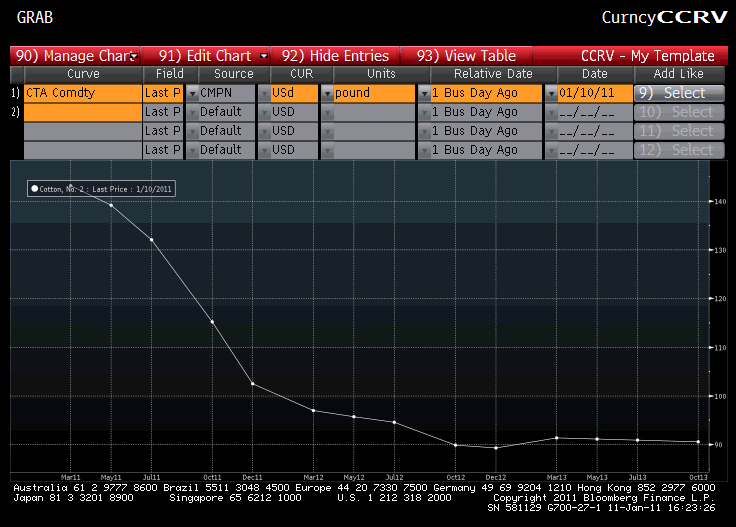This screenshot has height=527, width=736.
Task: Click the 100 y-axis label
Action: pos(720,396)
